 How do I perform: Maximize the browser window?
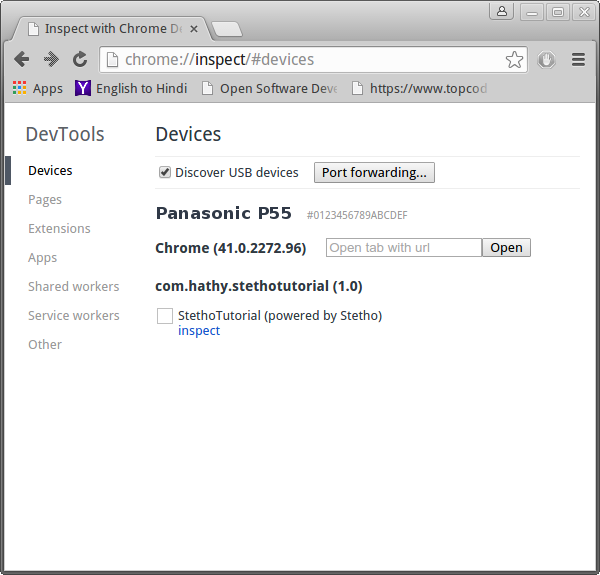point(558,12)
